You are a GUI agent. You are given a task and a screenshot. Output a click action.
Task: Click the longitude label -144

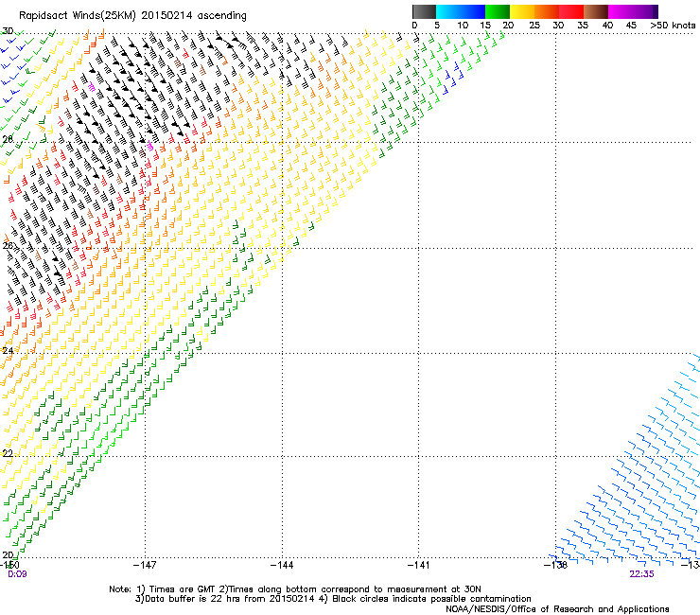pos(282,565)
